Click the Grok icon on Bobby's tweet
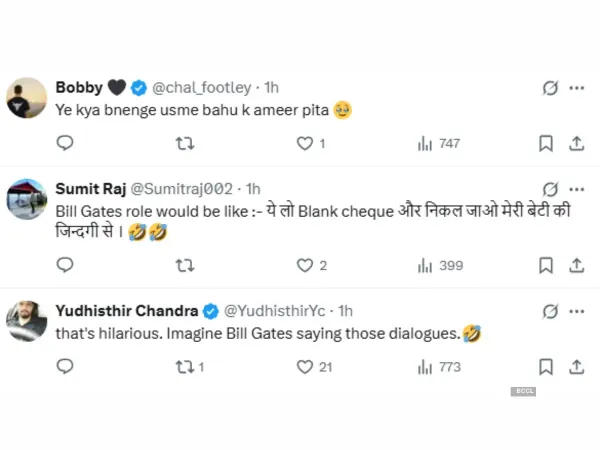 pyautogui.click(x=550, y=88)
